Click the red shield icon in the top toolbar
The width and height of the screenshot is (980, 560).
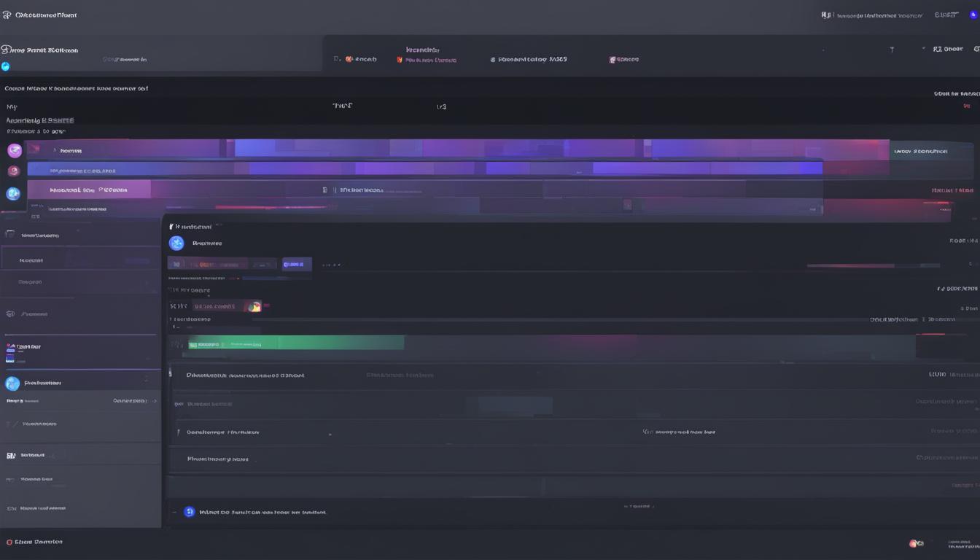[400, 60]
